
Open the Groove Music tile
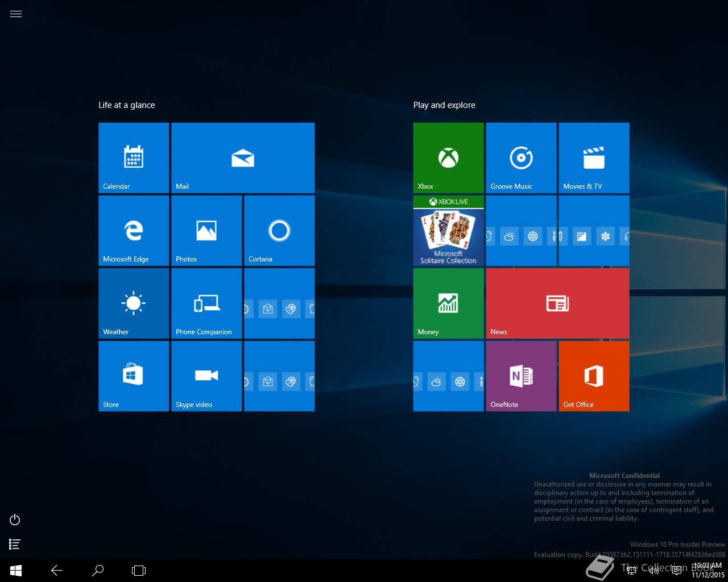(x=522, y=158)
